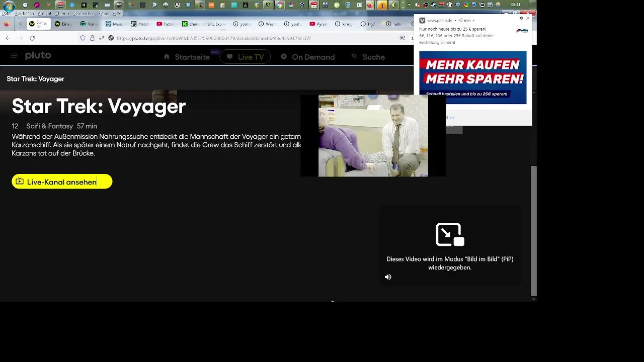Click the Pollin logo in the notification

522,31
